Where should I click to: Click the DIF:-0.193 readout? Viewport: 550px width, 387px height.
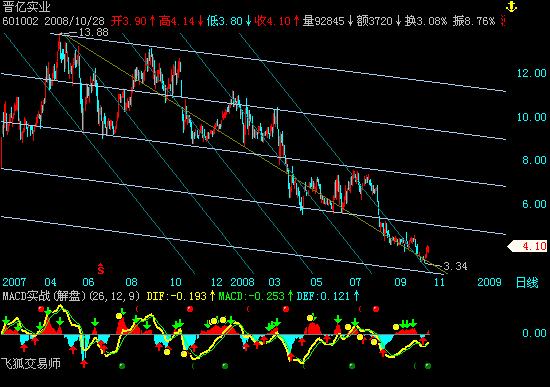click(176, 296)
